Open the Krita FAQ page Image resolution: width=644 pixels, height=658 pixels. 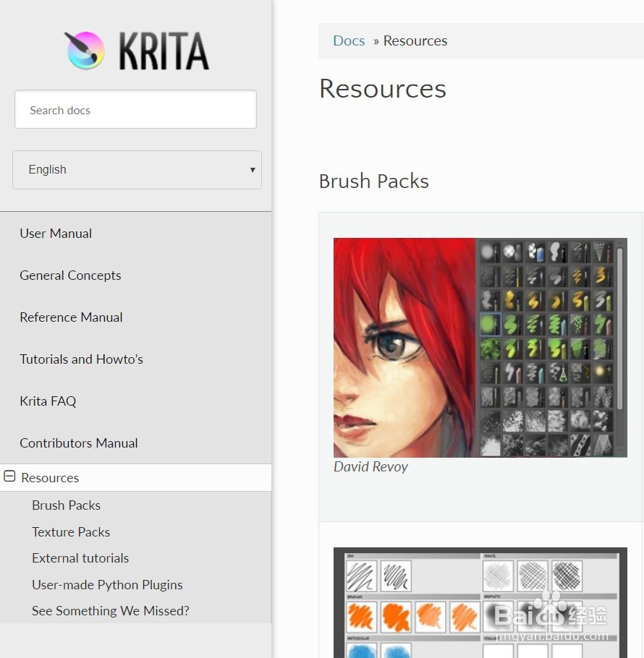(48, 401)
